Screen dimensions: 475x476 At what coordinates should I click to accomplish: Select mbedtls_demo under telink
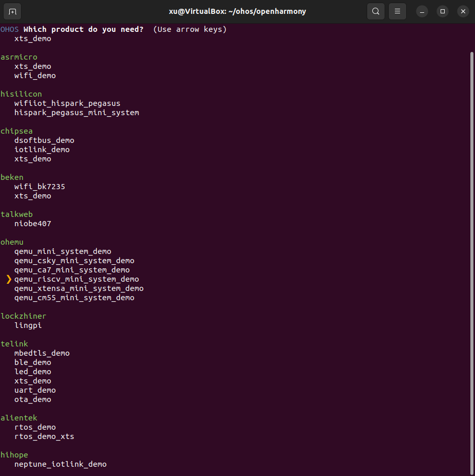pos(42,353)
